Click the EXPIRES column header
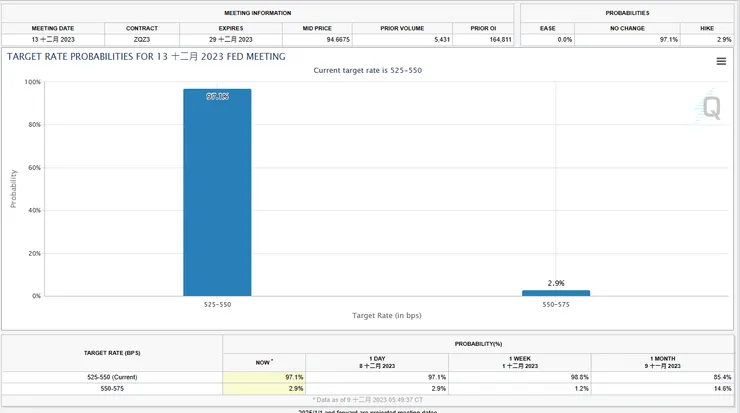740x413 pixels. click(231, 28)
